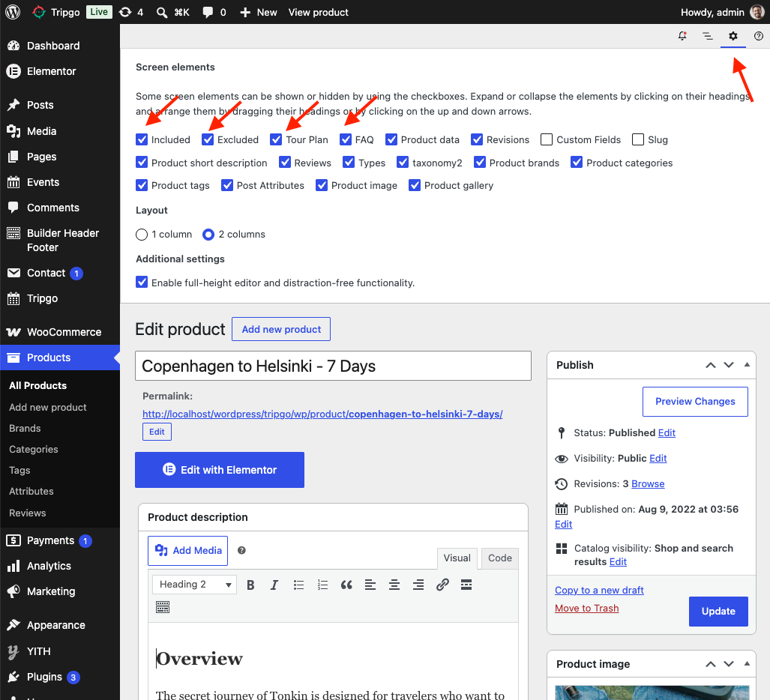Insert a bulleted list
770x700 pixels.
pos(298,585)
